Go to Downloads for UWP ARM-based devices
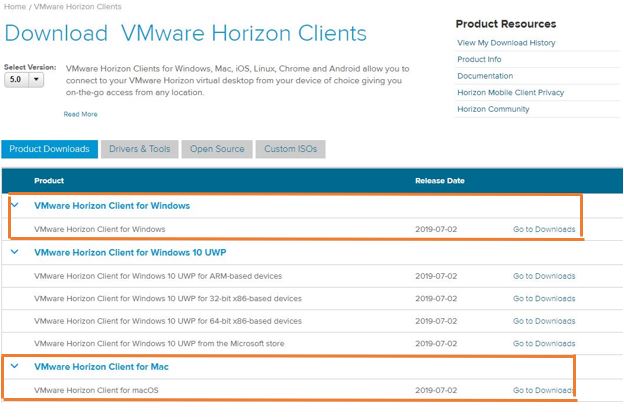The width and height of the screenshot is (624, 418). pyautogui.click(x=544, y=276)
